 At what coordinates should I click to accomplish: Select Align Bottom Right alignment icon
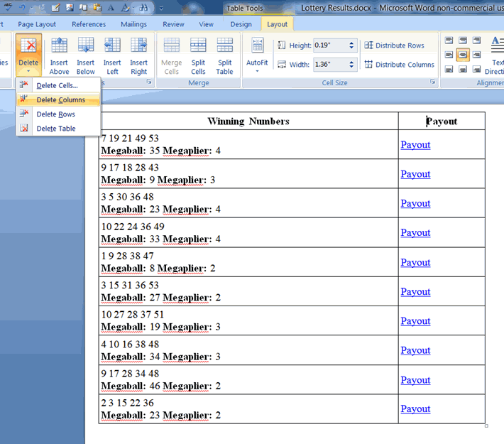coord(476,69)
